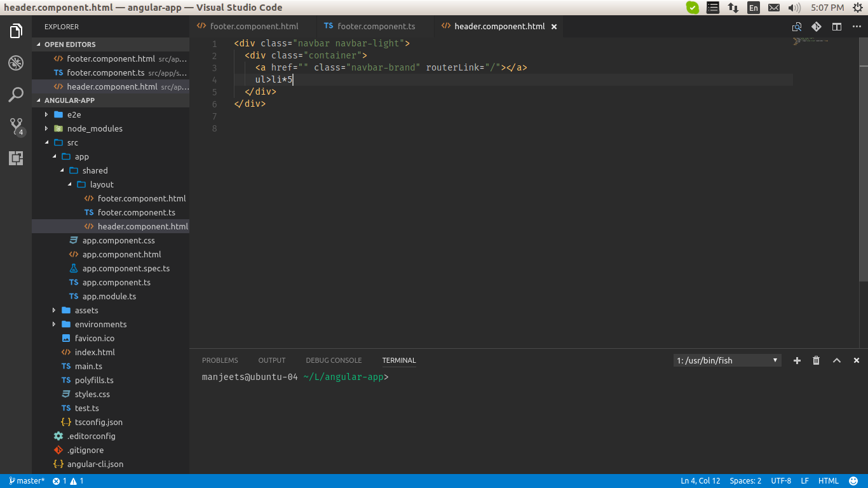Click the warnings count in status bar
Screen dimensions: 868x488
pyautogui.click(x=77, y=481)
